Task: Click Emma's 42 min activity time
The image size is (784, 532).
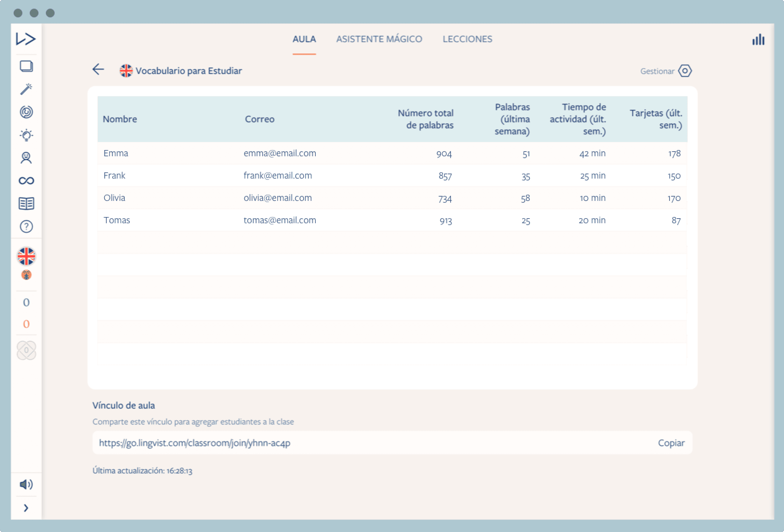Action: point(593,153)
